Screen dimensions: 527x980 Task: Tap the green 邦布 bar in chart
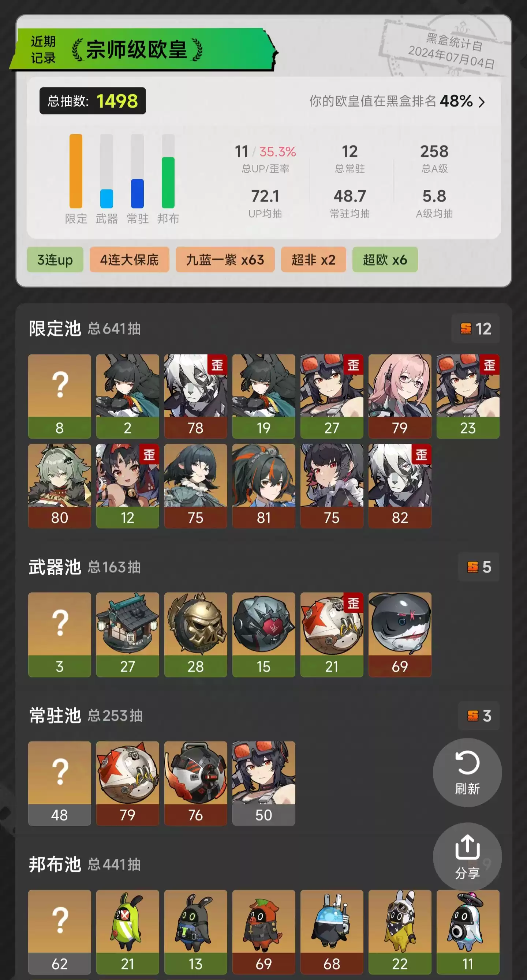(168, 182)
